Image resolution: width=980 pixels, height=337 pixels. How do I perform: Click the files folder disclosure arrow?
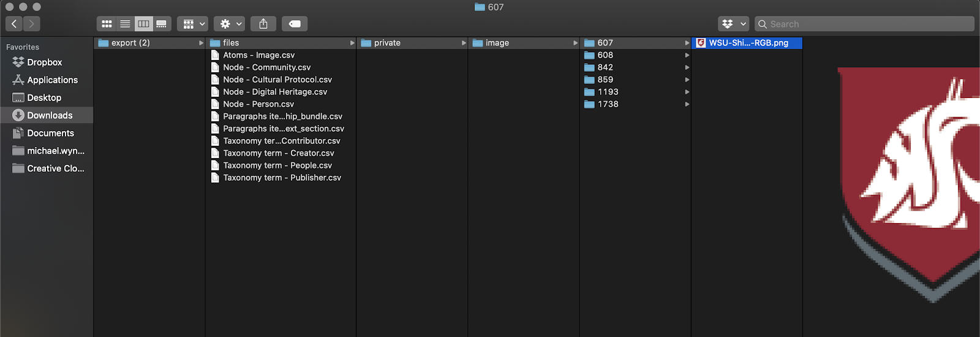point(352,43)
